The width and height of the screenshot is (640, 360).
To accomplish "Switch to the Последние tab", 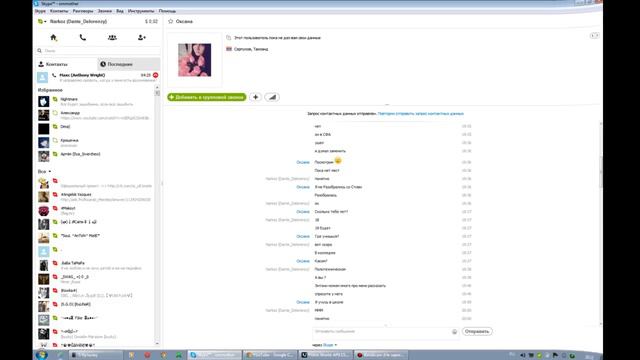I will point(129,64).
